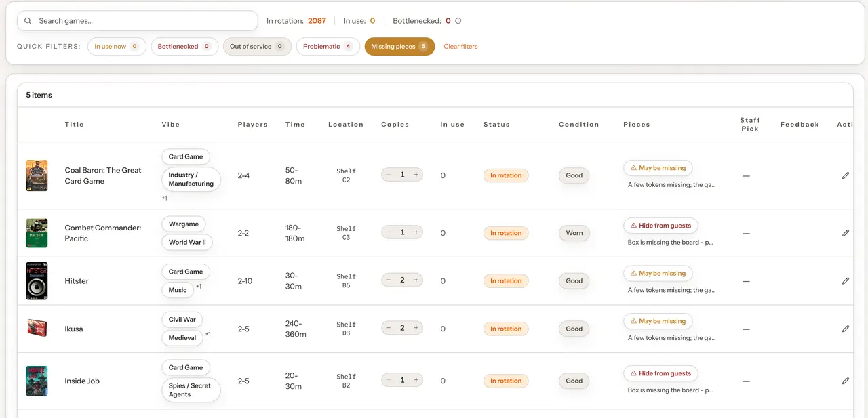Click the Hide from guests badge for Inside Job
Screen dimensions: 868x418
point(660,373)
